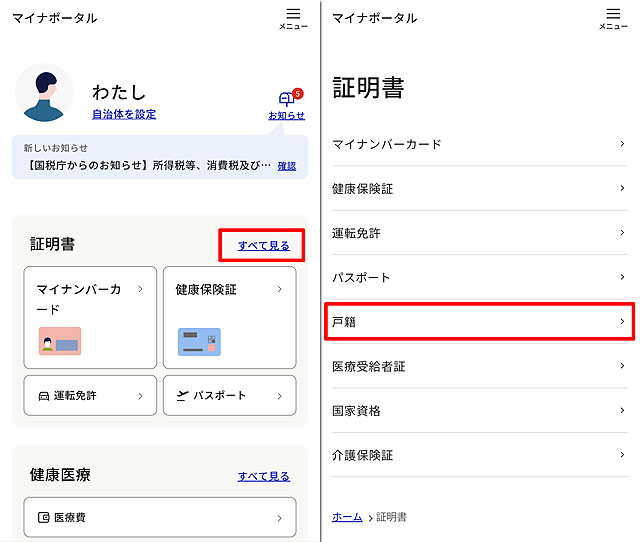Select マイナンバーカード in the 証明書 list

coord(480,144)
